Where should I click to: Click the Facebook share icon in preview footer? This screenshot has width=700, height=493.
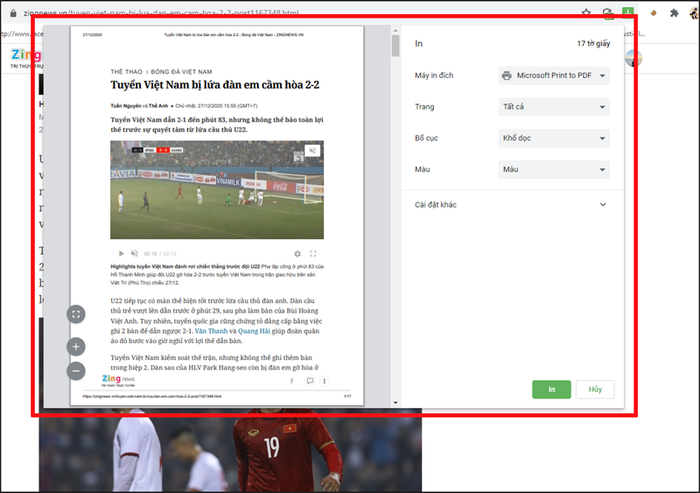coord(292,381)
